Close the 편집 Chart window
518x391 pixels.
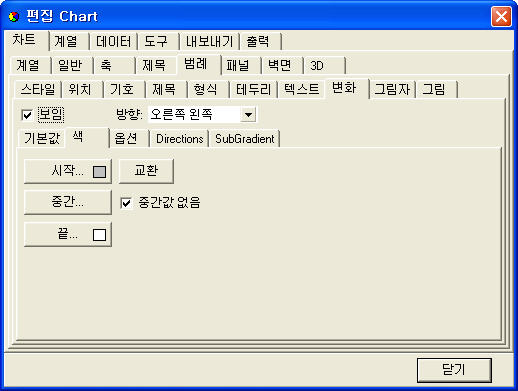[x=501, y=16]
